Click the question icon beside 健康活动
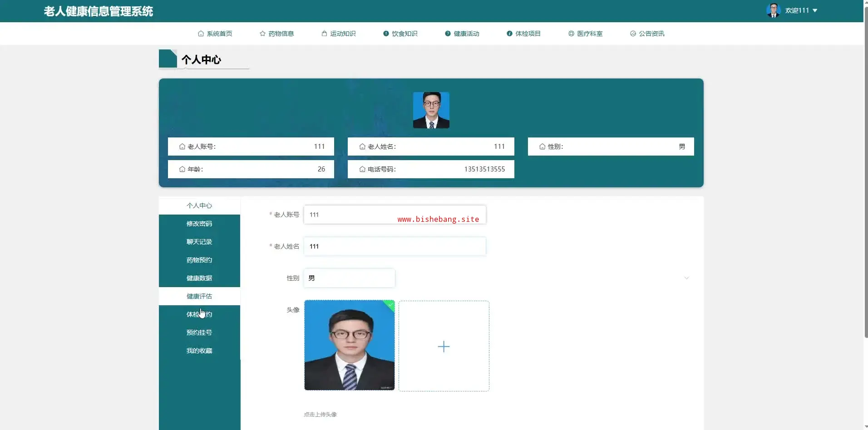 448,34
